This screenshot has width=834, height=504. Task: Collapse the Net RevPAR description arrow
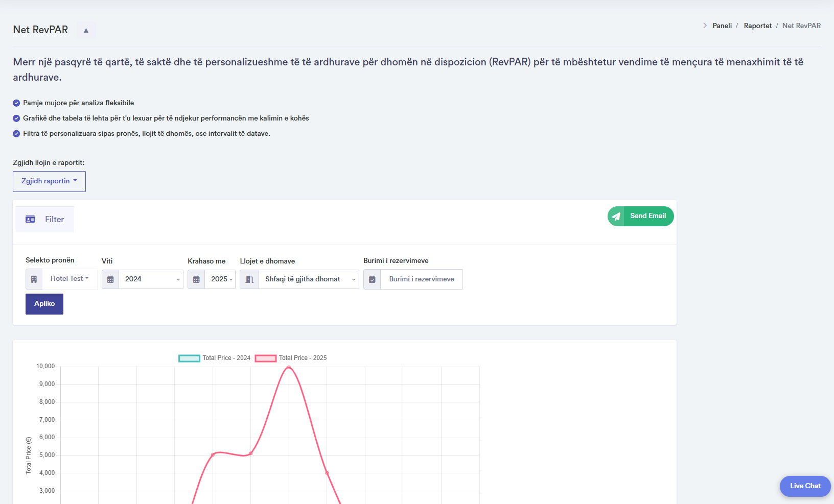click(86, 31)
